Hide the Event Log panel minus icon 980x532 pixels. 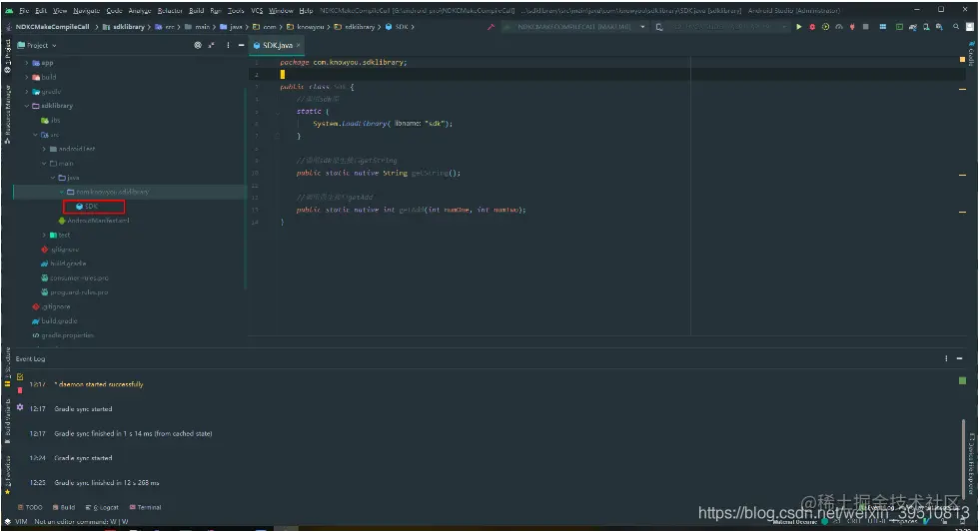coord(959,358)
